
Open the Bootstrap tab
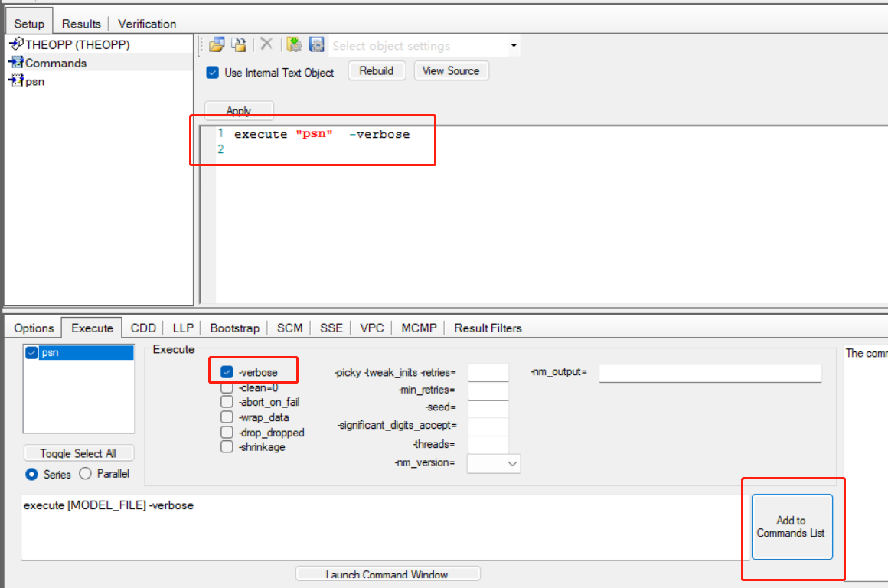(x=234, y=328)
